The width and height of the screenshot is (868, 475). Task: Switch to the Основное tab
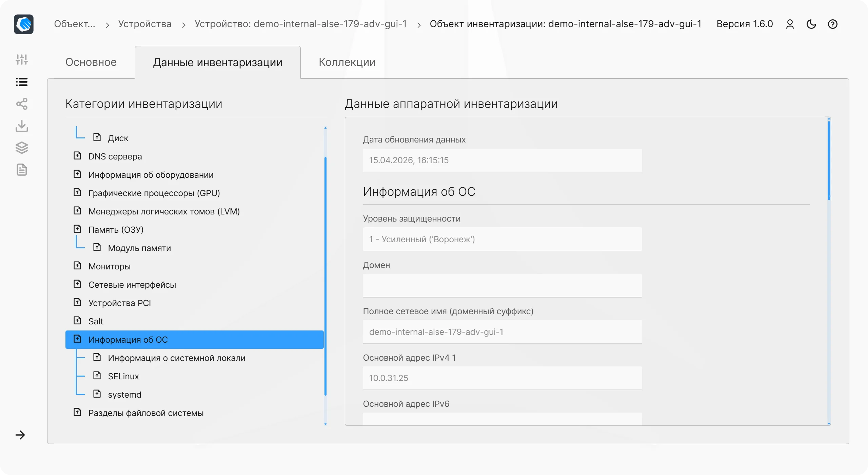pos(91,62)
